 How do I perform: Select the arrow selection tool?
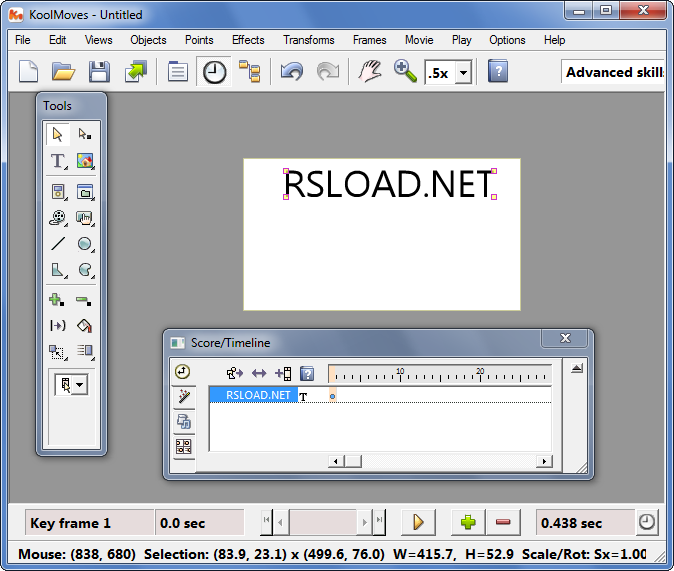(57, 135)
